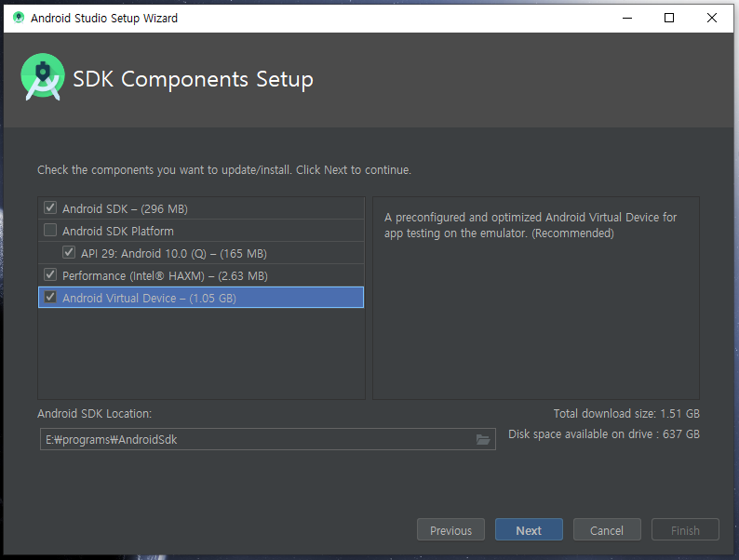Uncheck the Android SDK checkbox
Screen dimensions: 739x560
50,207
